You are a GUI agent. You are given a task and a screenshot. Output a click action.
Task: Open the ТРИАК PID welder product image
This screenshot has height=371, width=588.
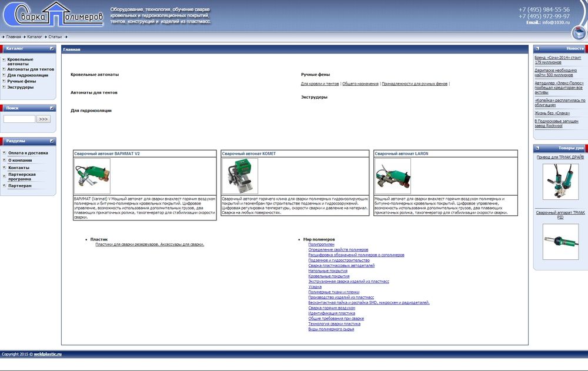[560, 241]
